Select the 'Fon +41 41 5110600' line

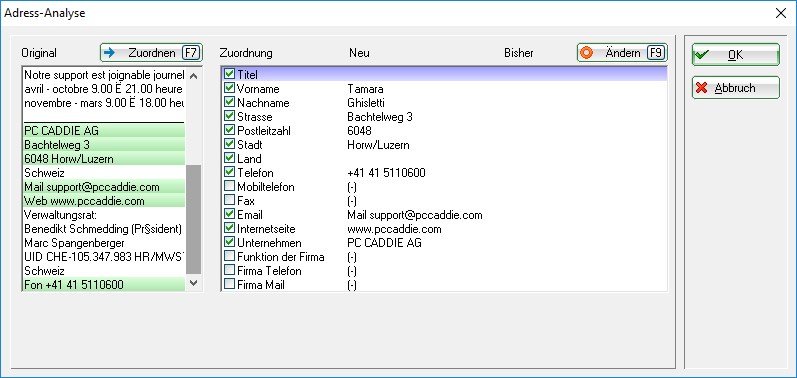[x=104, y=285]
